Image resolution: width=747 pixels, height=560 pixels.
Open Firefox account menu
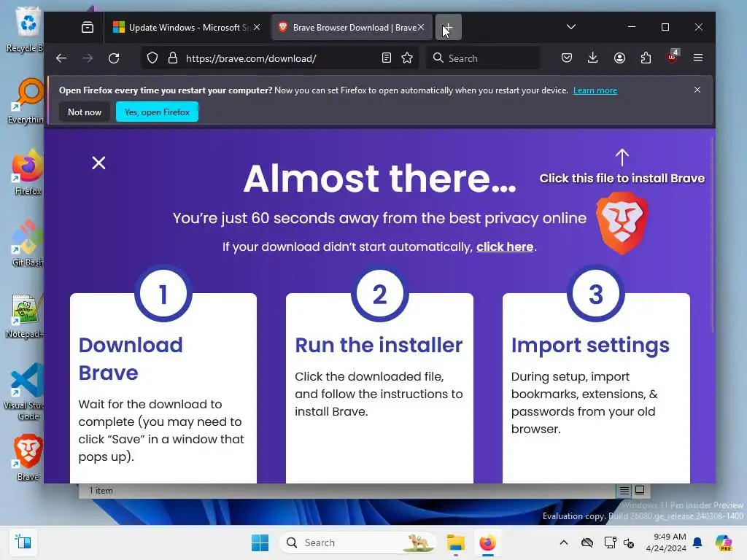coord(619,58)
